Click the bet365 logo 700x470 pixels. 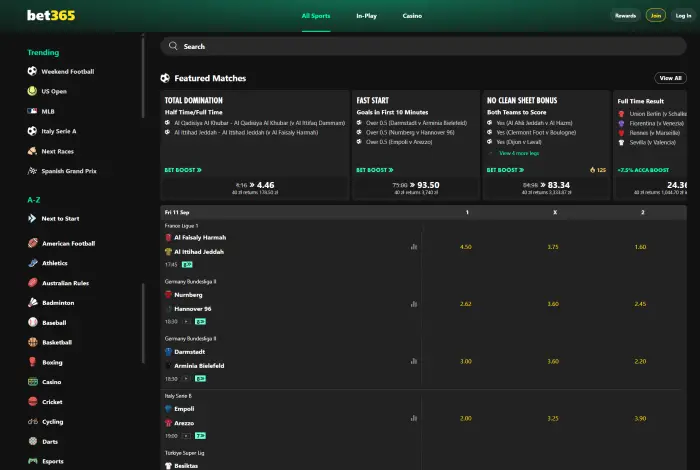pos(51,15)
